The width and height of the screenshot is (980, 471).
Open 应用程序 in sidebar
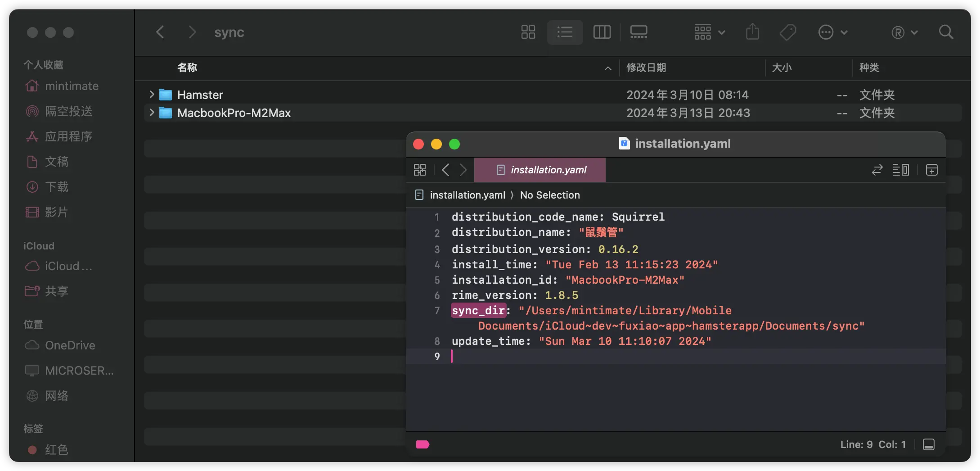click(x=59, y=136)
